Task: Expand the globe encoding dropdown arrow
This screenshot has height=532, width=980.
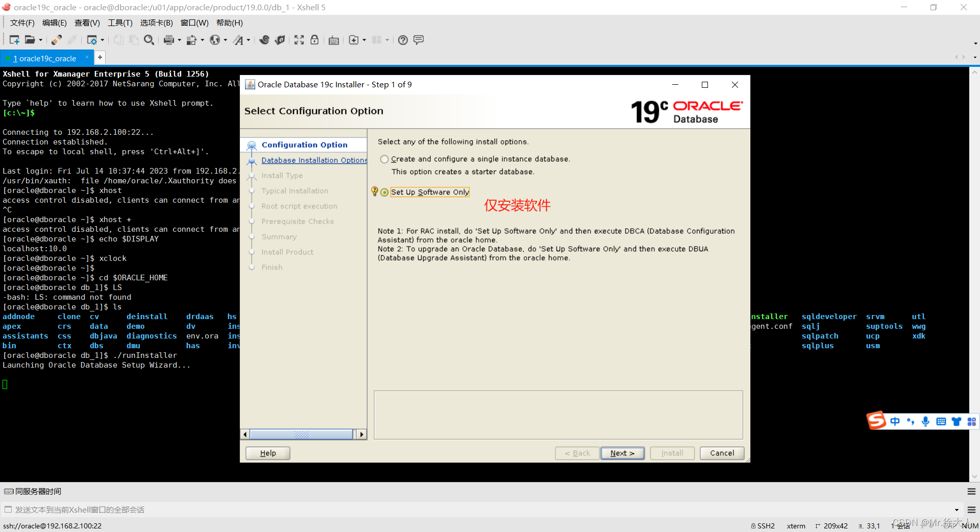Action: (x=225, y=40)
